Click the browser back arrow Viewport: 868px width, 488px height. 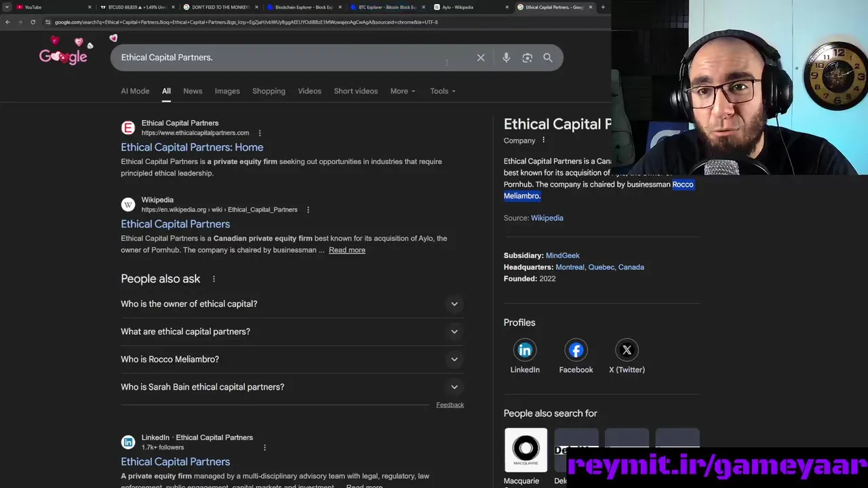[x=7, y=22]
